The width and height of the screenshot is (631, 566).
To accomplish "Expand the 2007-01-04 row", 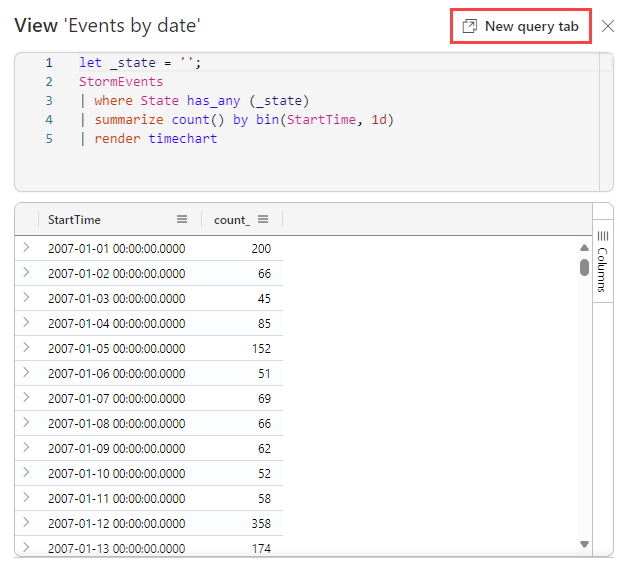I will [27, 322].
